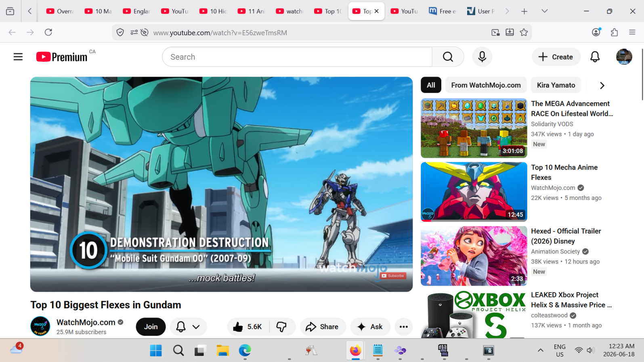Switch to the 11 Ani browser tab

[x=252, y=11]
